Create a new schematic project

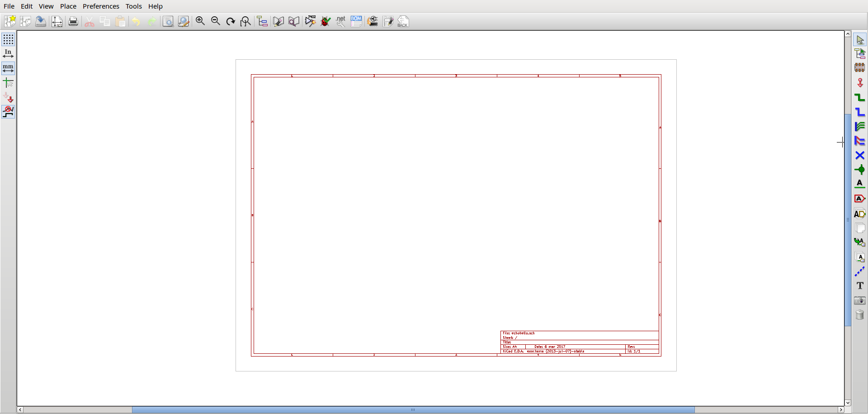click(x=10, y=21)
